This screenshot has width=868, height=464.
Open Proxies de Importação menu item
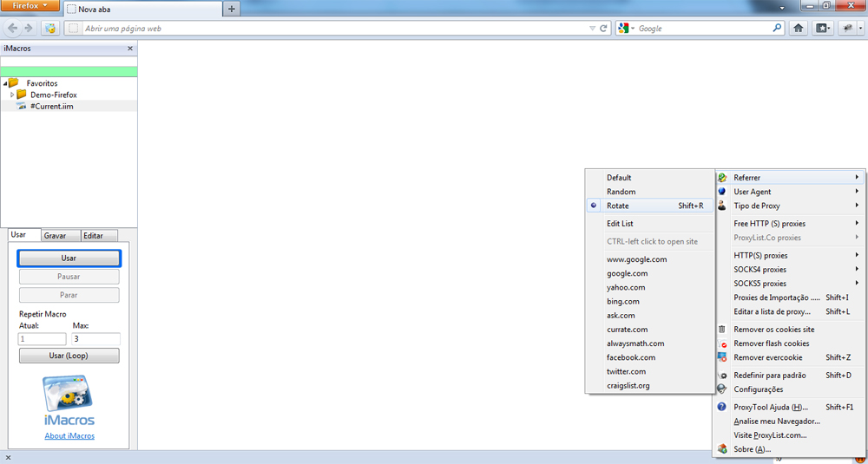(789, 297)
